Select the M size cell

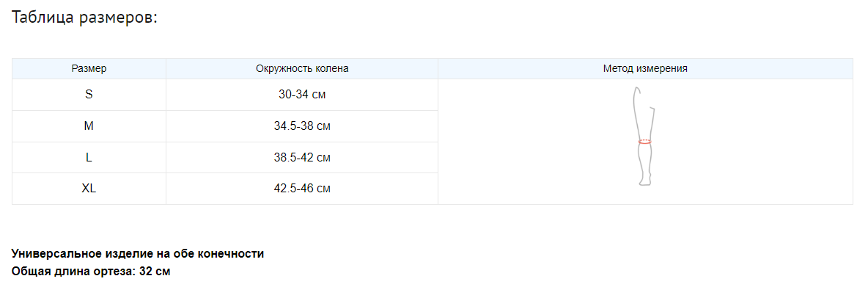(x=89, y=126)
